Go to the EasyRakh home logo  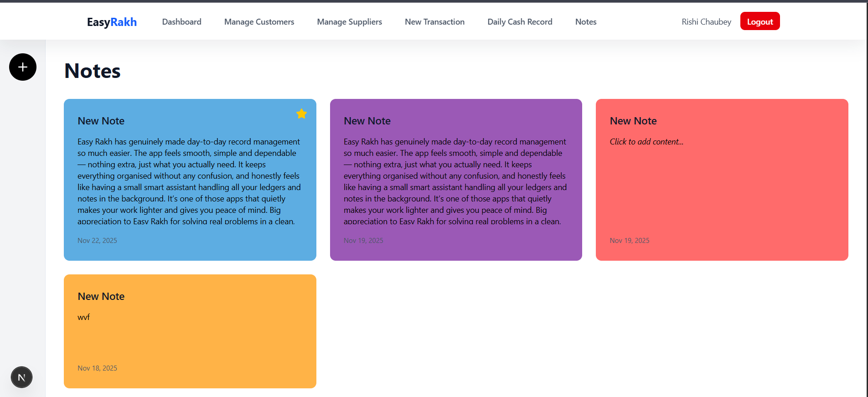[x=112, y=22]
